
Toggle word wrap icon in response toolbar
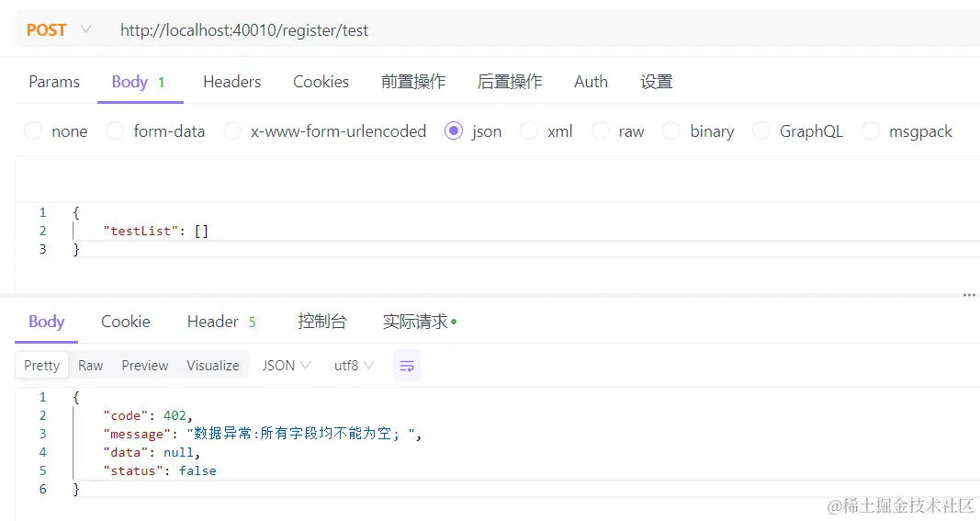pyautogui.click(x=406, y=366)
